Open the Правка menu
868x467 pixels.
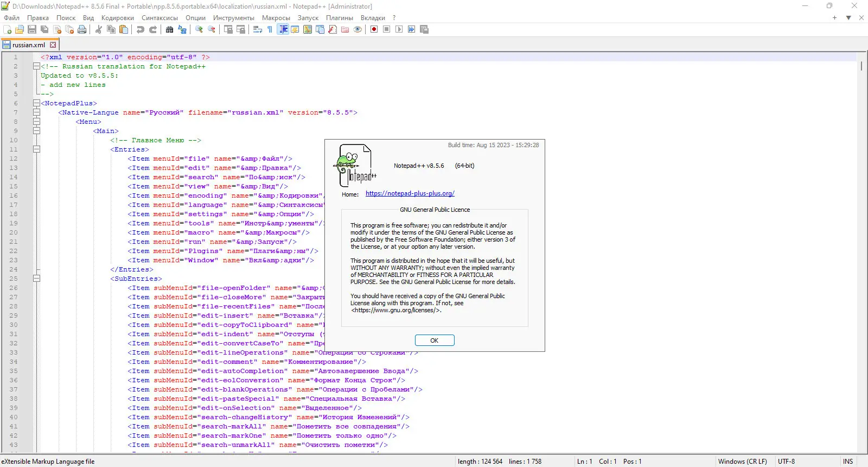[x=38, y=18]
